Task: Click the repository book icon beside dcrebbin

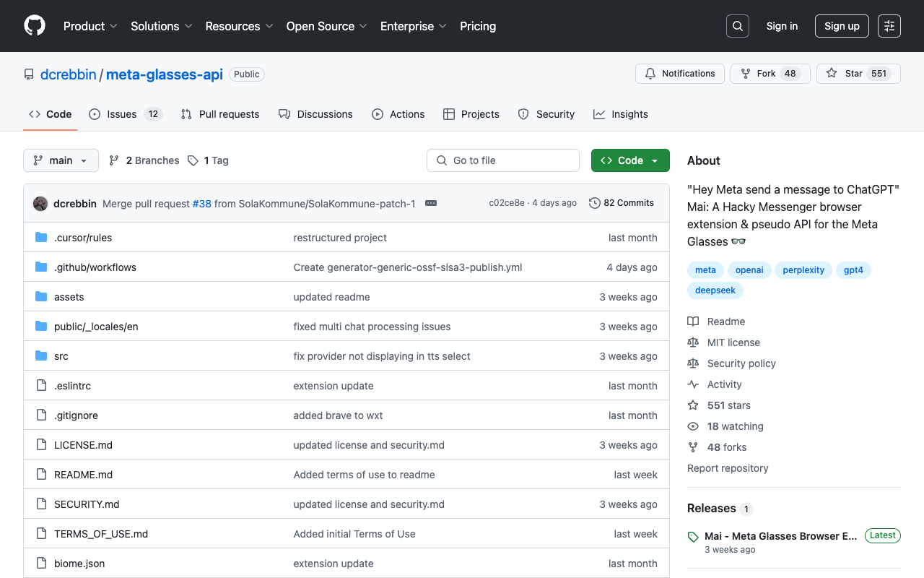Action: (x=29, y=74)
